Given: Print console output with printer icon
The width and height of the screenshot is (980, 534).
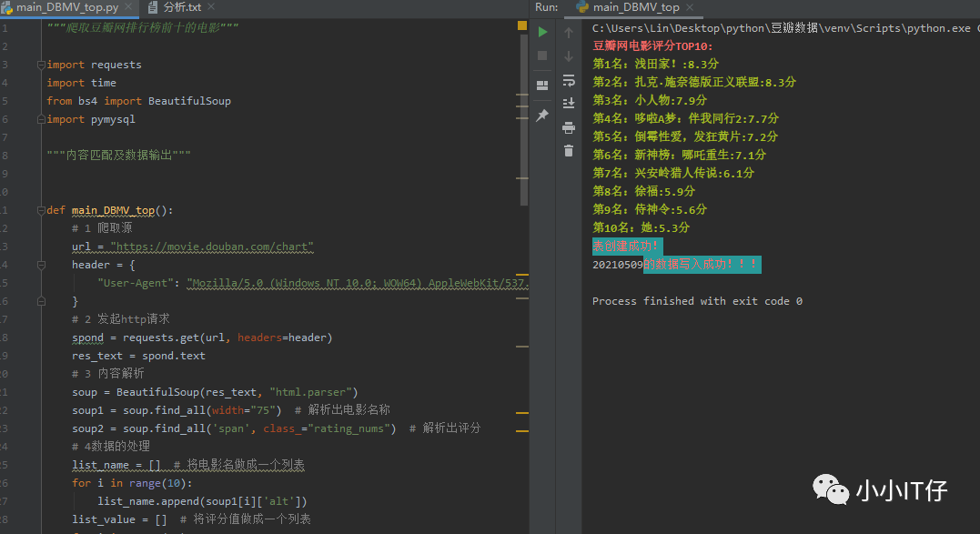Looking at the screenshot, I should (568, 128).
